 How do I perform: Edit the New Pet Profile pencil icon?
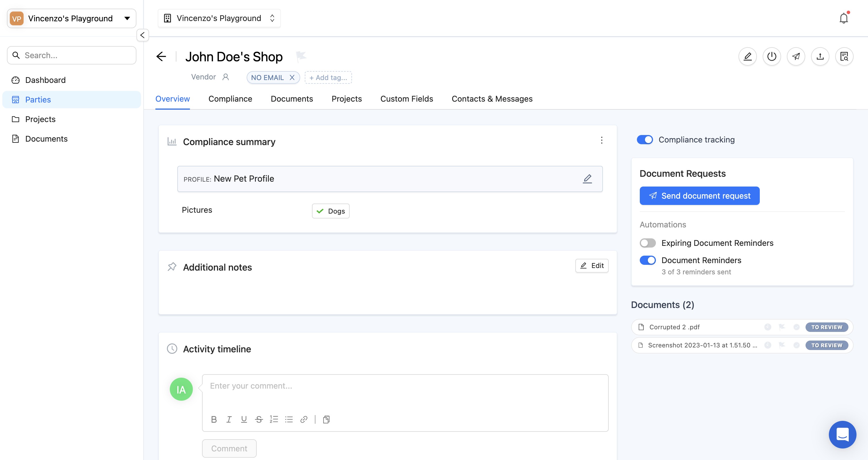[587, 178]
